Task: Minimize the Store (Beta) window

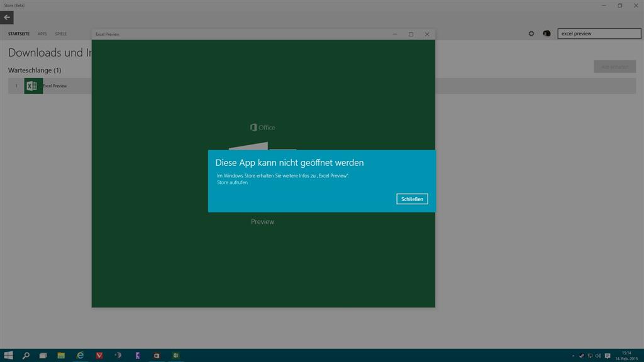Action: point(604,5)
